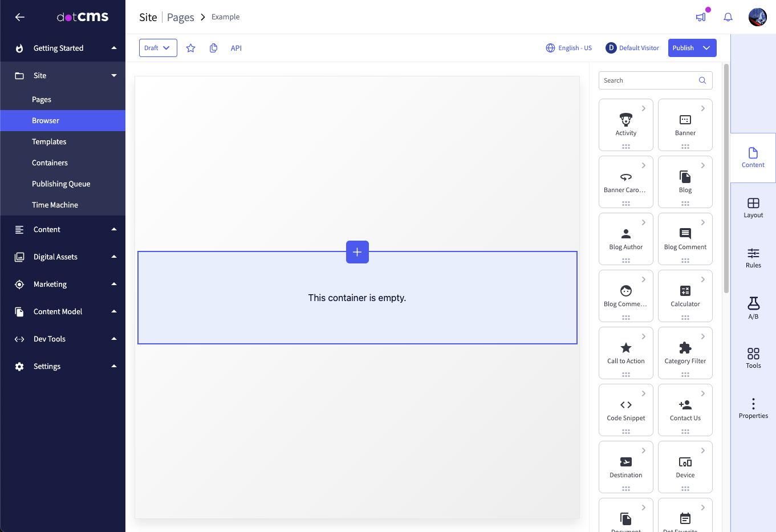Open the A/B testing panel
Screen dimensions: 776x532
click(753, 308)
